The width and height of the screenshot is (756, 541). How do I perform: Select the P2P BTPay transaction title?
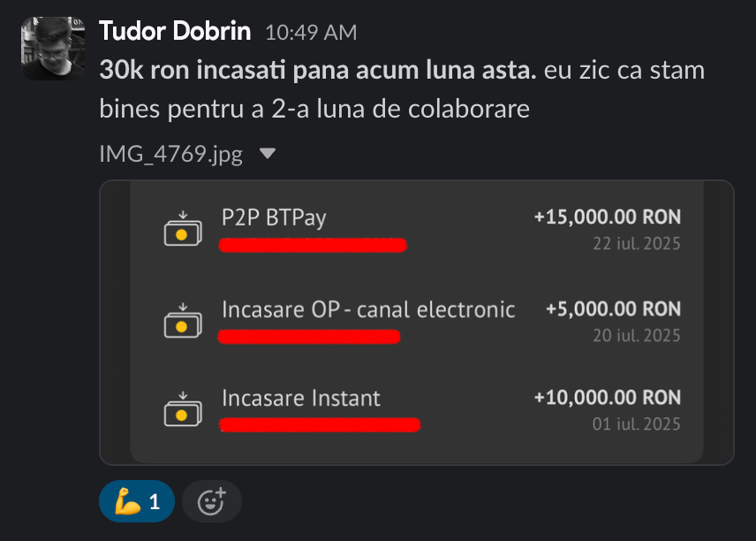pyautogui.click(x=274, y=217)
